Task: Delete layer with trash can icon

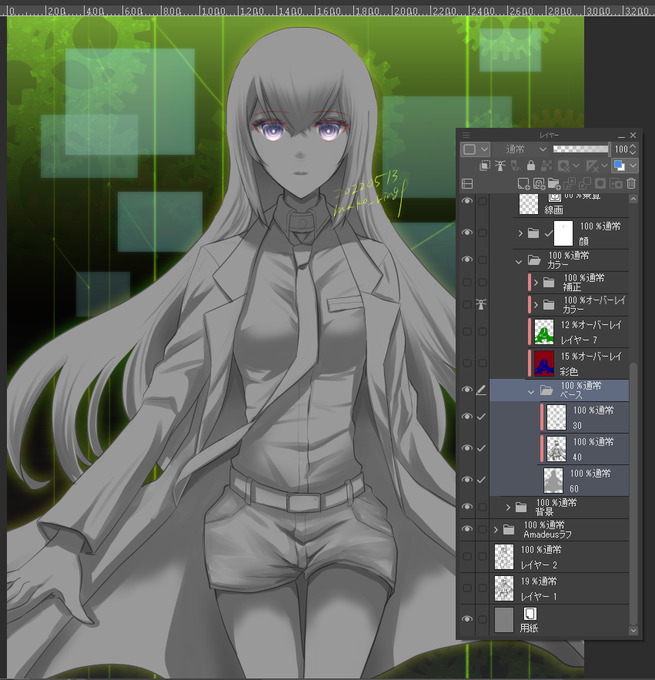Action: click(x=631, y=183)
